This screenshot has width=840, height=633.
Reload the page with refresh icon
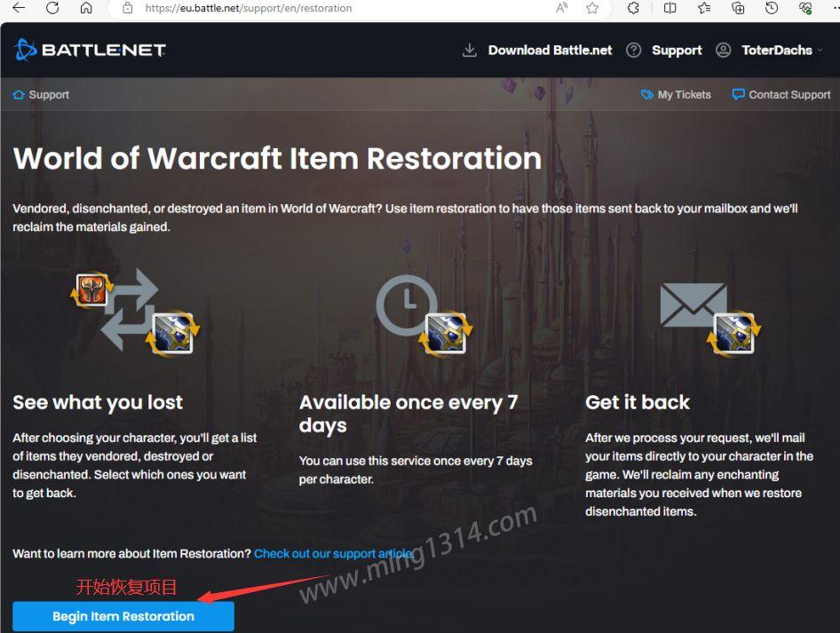coord(52,8)
